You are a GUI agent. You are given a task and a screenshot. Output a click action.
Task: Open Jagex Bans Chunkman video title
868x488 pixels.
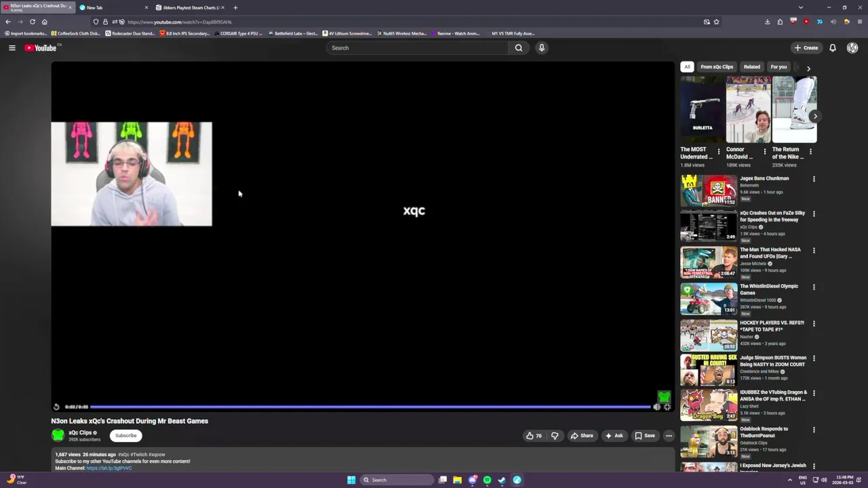click(x=764, y=178)
